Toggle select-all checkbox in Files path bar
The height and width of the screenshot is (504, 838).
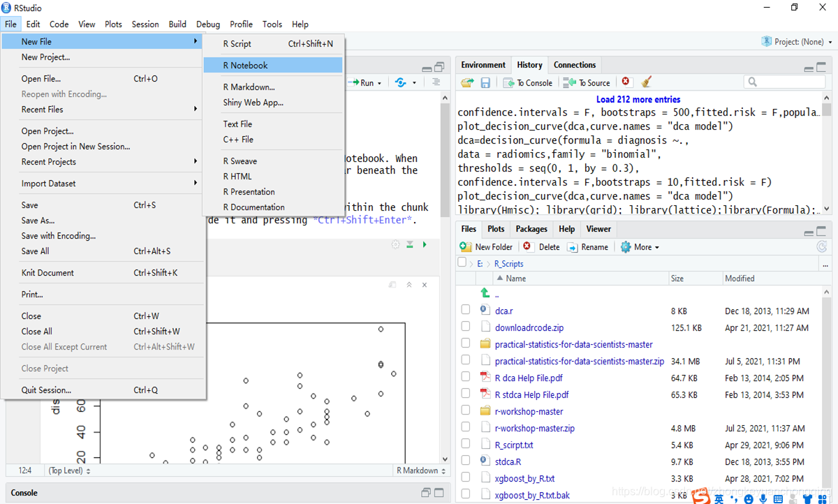point(462,262)
